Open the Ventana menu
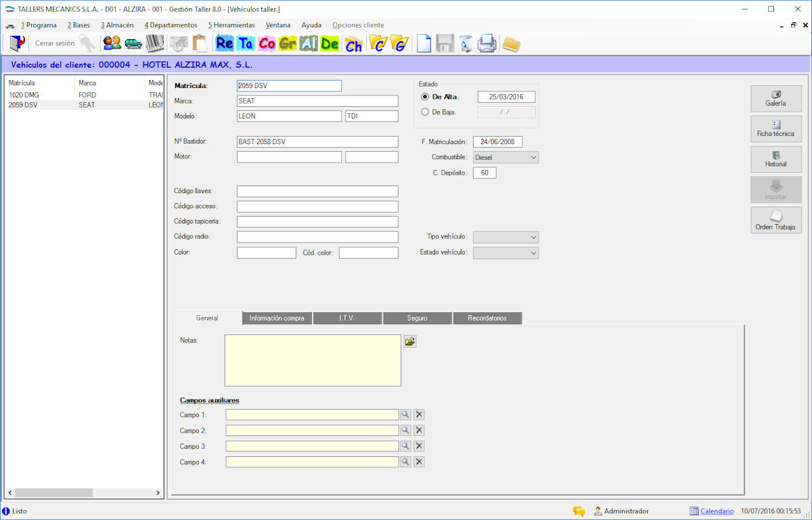Image resolution: width=812 pixels, height=520 pixels. (278, 25)
